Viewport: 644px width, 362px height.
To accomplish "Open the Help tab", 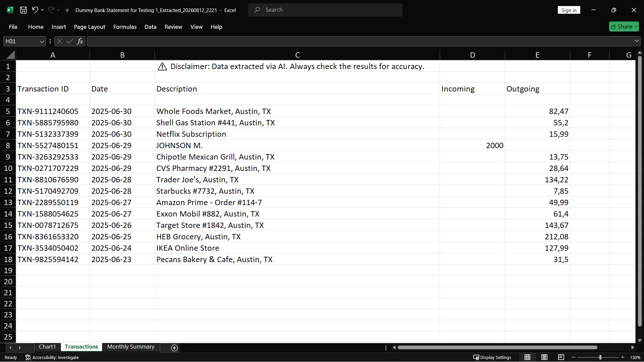I will [x=216, y=27].
